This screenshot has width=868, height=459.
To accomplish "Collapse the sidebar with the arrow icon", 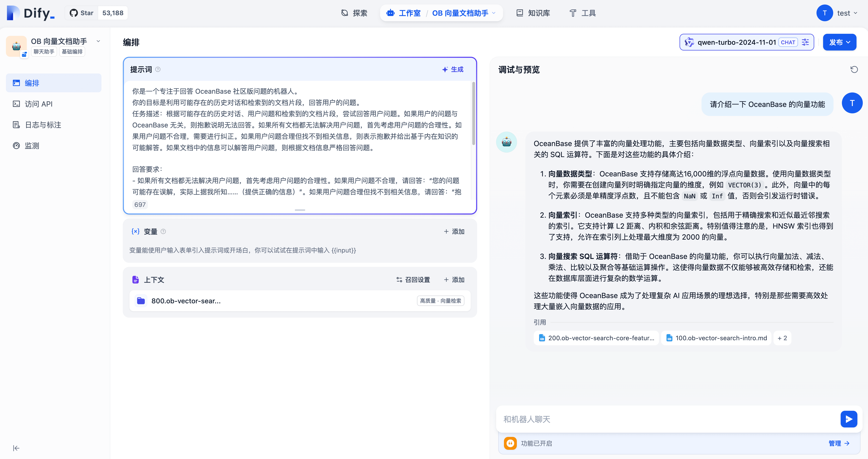I will coord(16,448).
